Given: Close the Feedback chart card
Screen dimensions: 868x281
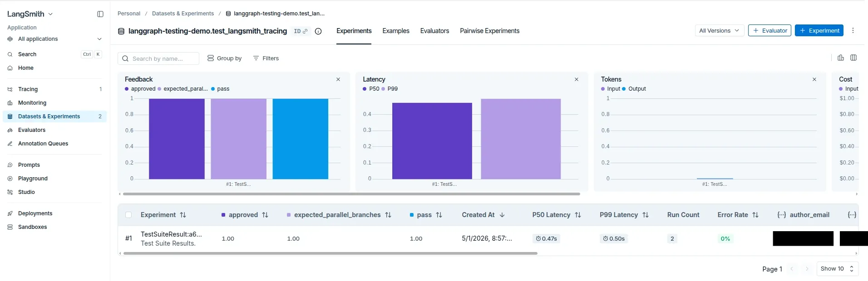Looking at the screenshot, I should [338, 79].
